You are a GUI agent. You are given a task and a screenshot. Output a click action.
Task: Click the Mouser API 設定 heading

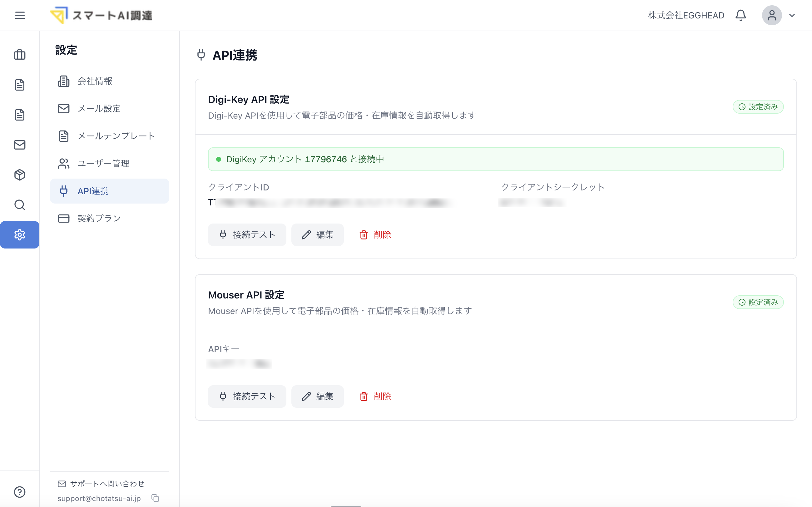[246, 295]
